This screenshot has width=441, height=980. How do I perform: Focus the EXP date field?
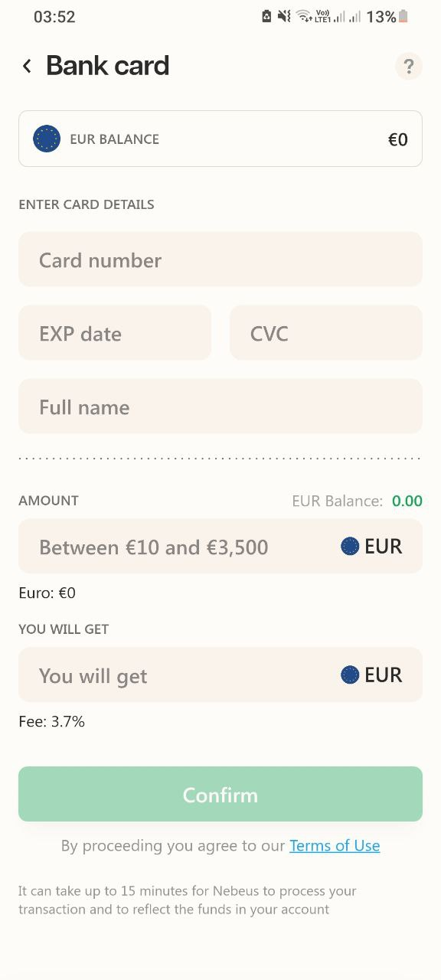tap(115, 333)
